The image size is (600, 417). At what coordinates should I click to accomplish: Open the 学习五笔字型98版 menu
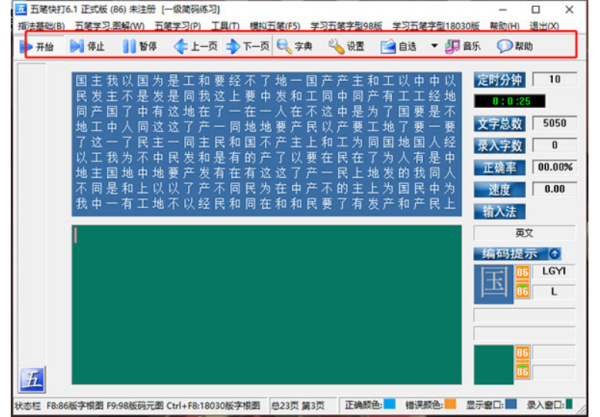click(346, 26)
